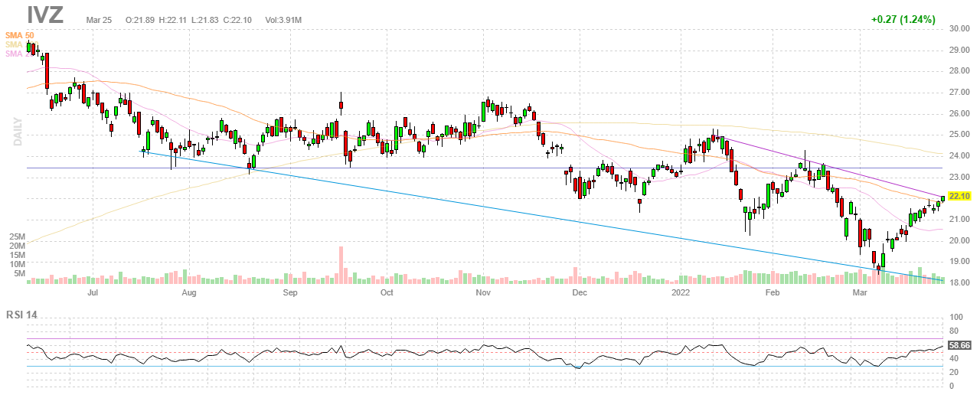Click the RSI 14 indicator label
Screen dimensions: 980x398
click(22, 315)
